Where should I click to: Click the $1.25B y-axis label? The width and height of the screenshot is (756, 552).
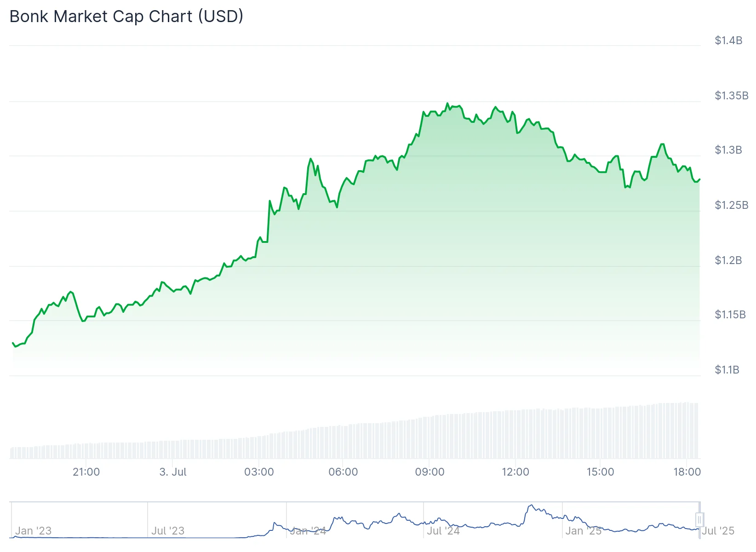point(731,205)
